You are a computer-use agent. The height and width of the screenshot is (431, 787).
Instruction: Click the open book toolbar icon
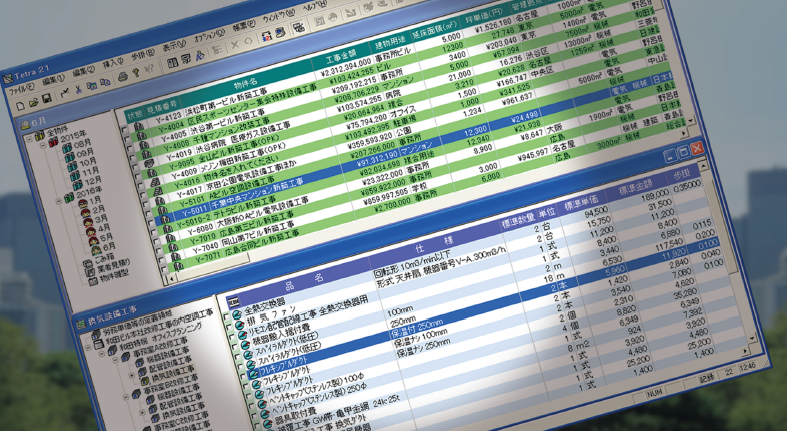[x=172, y=63]
